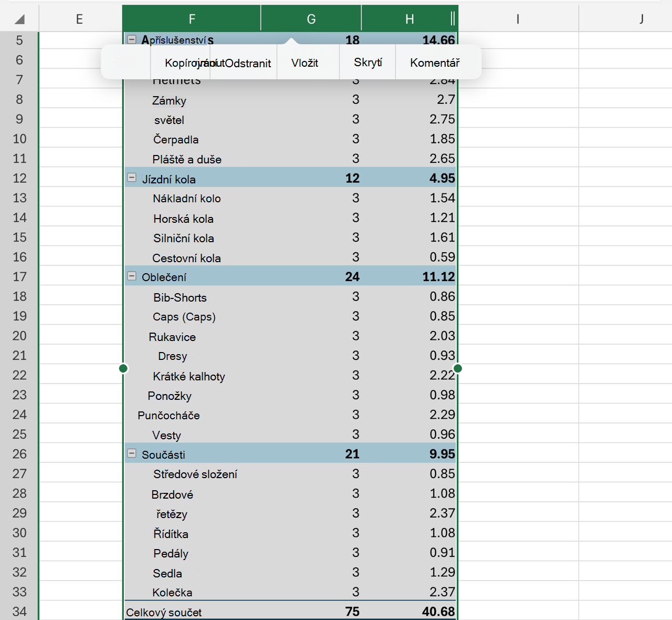Select row 12 header
Viewport: 672px width, 620px height.
pyautogui.click(x=19, y=178)
